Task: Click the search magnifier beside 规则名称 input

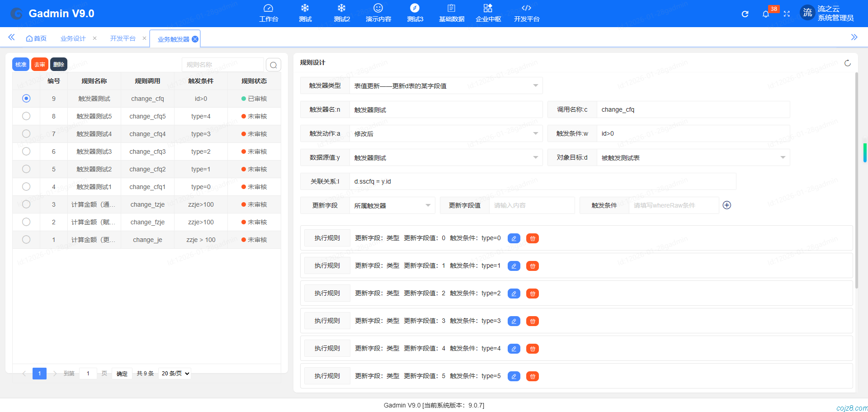Action: pyautogui.click(x=273, y=65)
